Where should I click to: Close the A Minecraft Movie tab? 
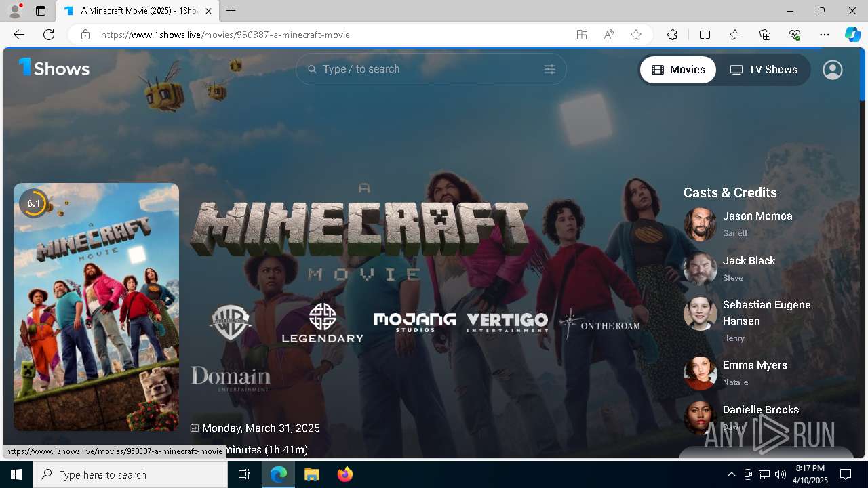pos(208,11)
